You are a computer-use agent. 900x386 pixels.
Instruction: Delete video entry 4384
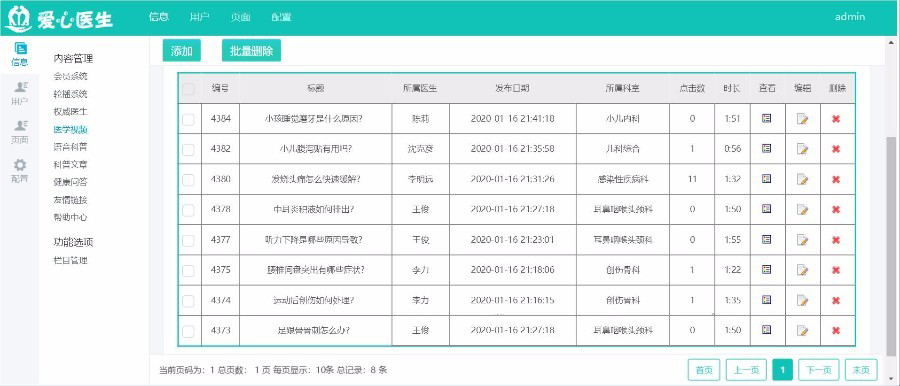[x=836, y=119]
